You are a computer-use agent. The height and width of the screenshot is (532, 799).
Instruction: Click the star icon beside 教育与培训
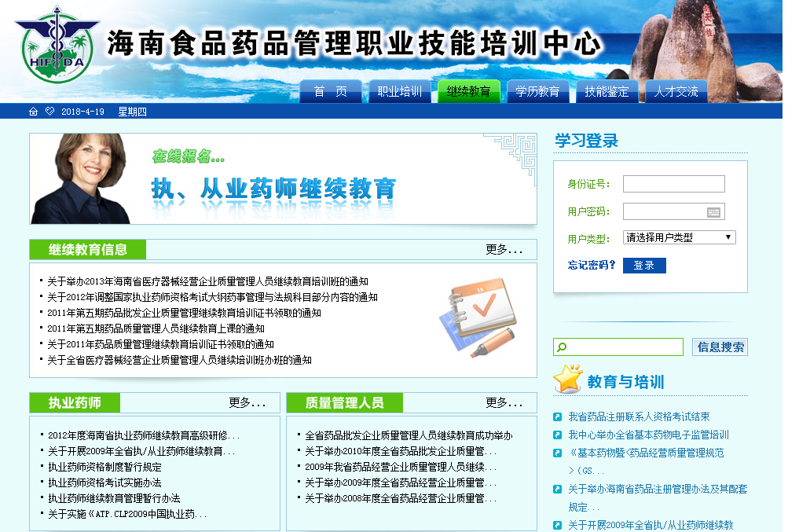pos(567,380)
